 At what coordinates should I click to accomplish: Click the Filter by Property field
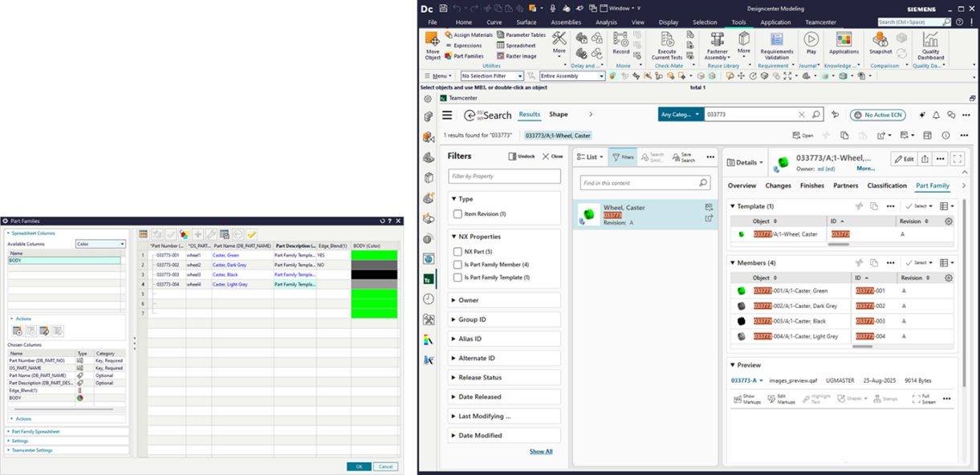(x=504, y=176)
